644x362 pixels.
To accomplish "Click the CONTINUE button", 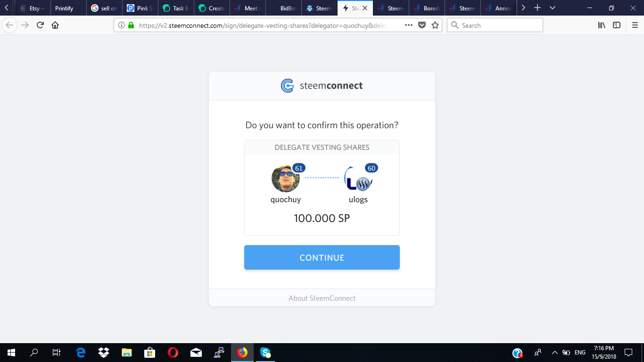I will coord(322,257).
